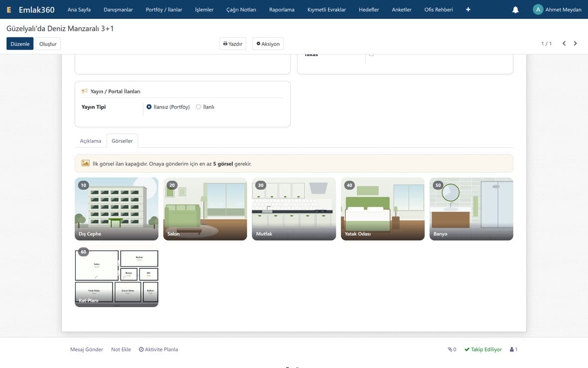Open the Mutfak image thumbnail
Image resolution: width=588 pixels, height=368 pixels.
click(x=294, y=209)
